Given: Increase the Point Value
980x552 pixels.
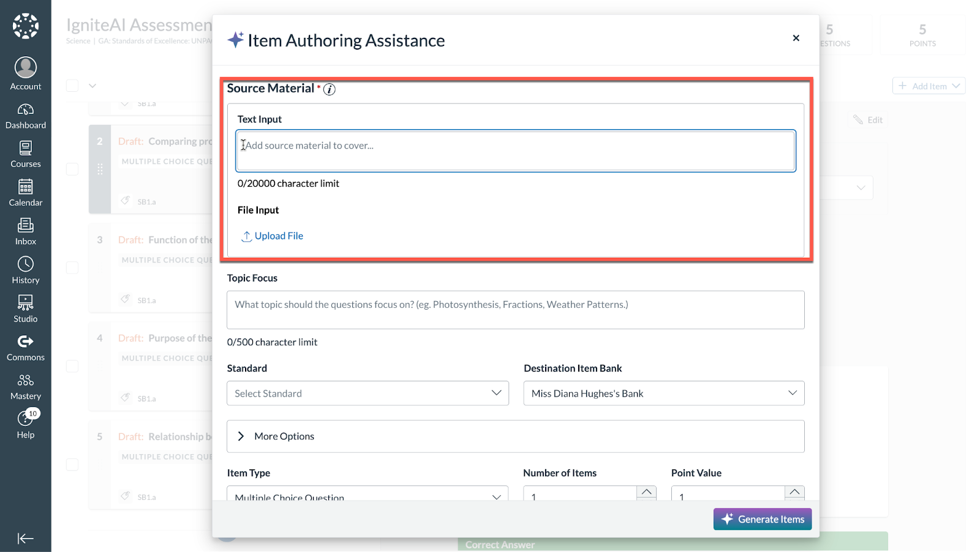Looking at the screenshot, I should pos(794,492).
